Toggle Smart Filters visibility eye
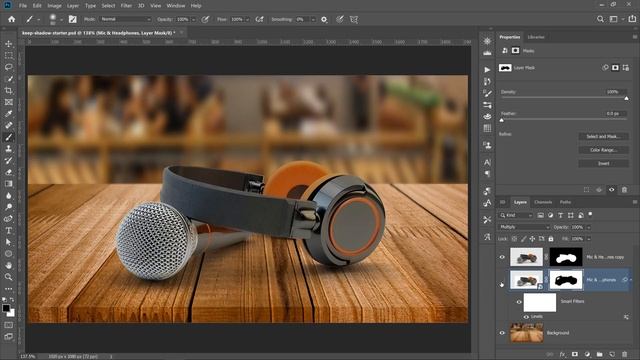The image size is (640, 360). tap(519, 302)
